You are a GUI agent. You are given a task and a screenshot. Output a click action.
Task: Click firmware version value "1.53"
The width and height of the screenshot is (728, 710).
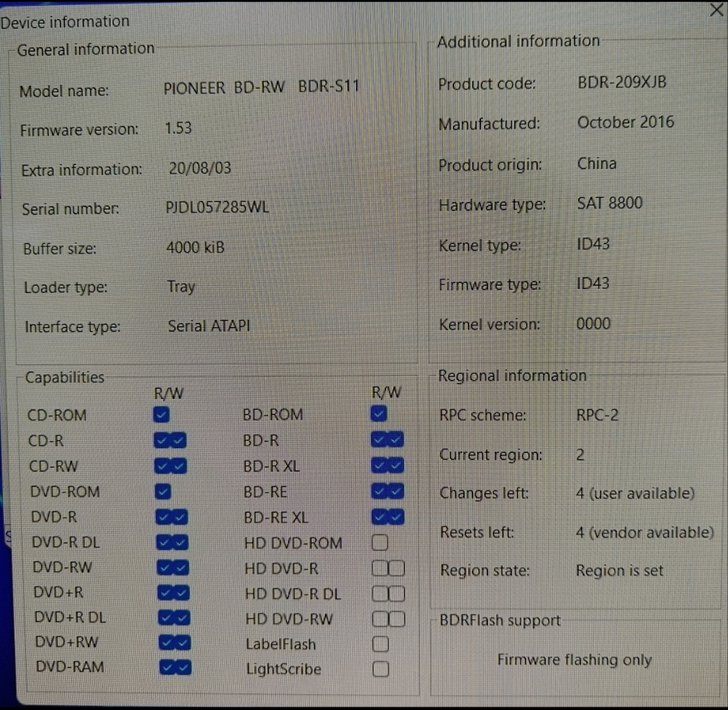178,127
